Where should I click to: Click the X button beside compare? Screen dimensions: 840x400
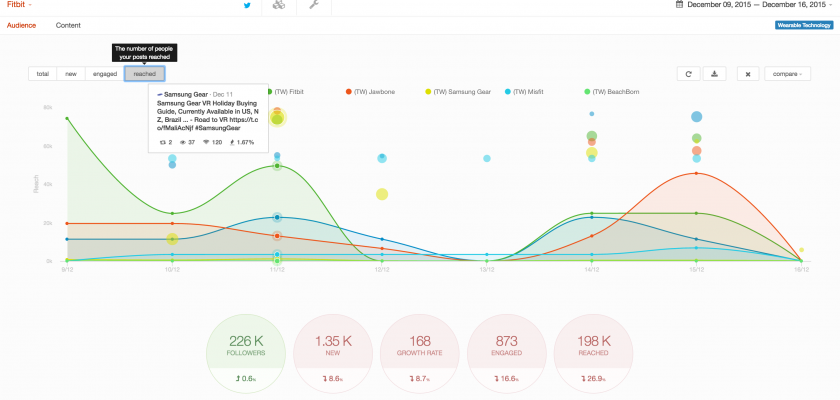tap(748, 73)
